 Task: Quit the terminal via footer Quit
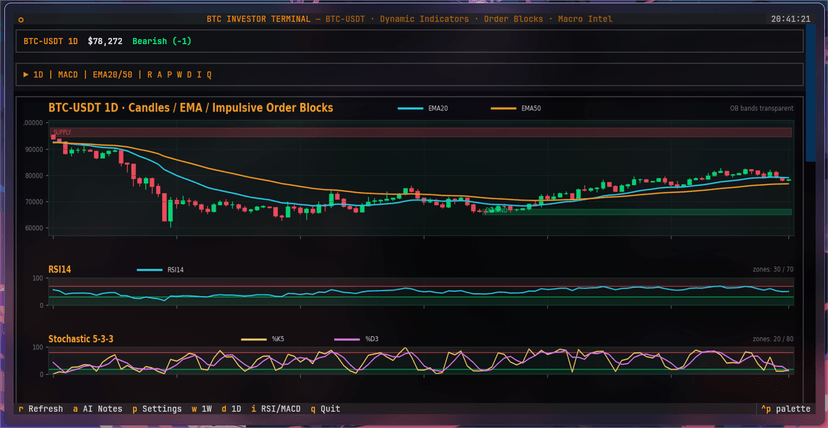coord(325,409)
